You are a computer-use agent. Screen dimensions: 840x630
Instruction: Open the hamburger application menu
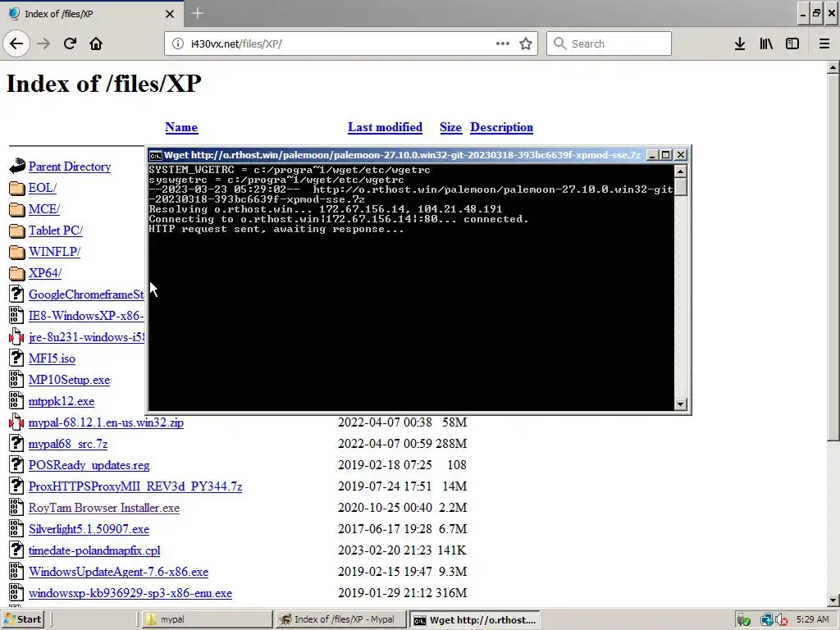[824, 43]
